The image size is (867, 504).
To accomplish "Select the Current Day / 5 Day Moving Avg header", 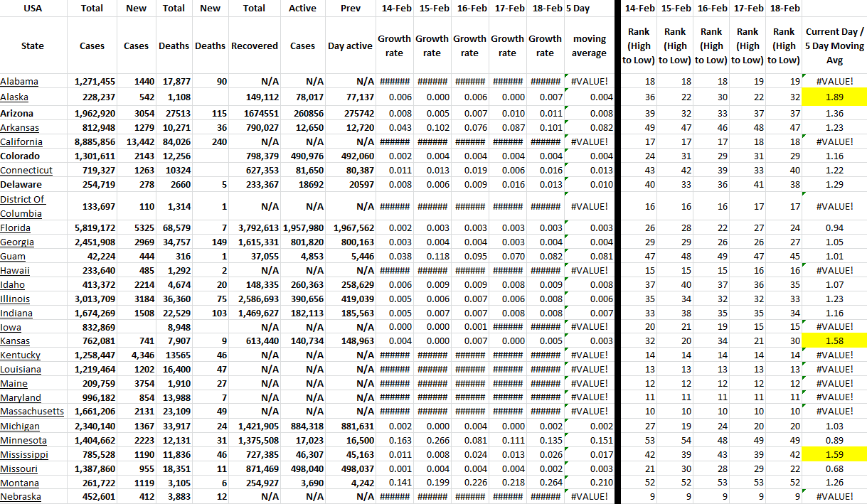I will coord(834,46).
